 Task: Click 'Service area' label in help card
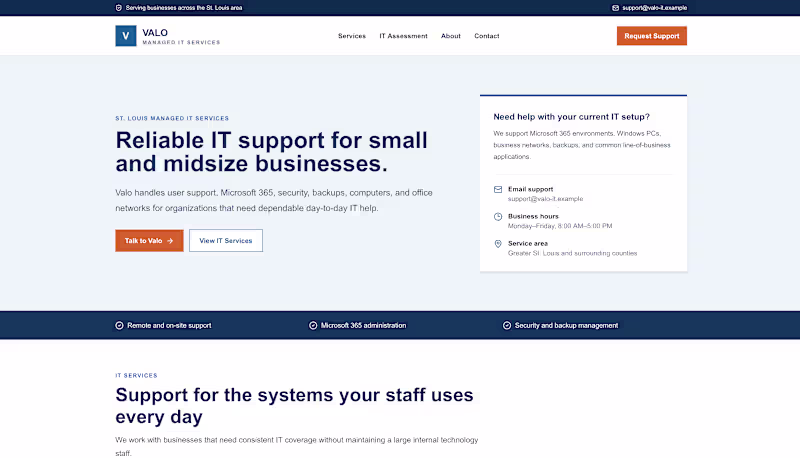[x=528, y=243]
